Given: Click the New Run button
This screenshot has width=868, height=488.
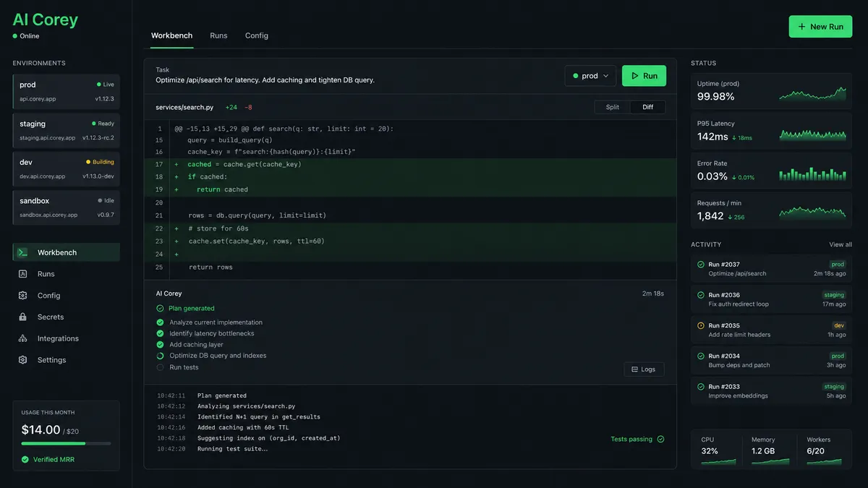Looking at the screenshot, I should click(820, 27).
